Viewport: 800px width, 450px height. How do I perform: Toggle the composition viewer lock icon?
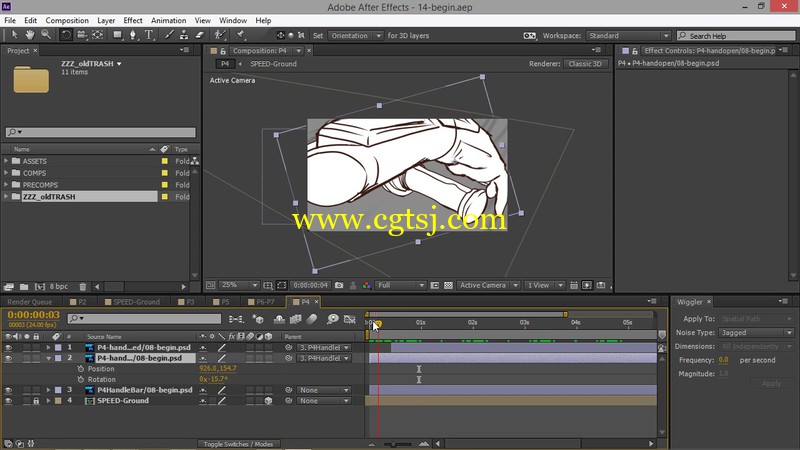(x=223, y=51)
